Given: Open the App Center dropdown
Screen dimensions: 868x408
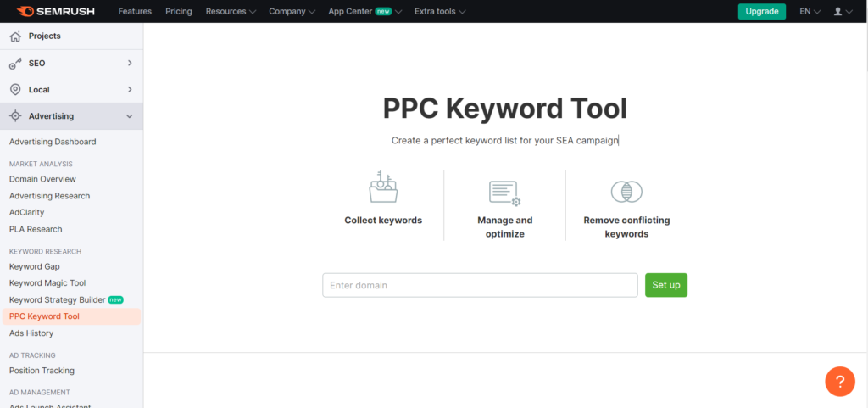Looking at the screenshot, I should click(x=364, y=11).
